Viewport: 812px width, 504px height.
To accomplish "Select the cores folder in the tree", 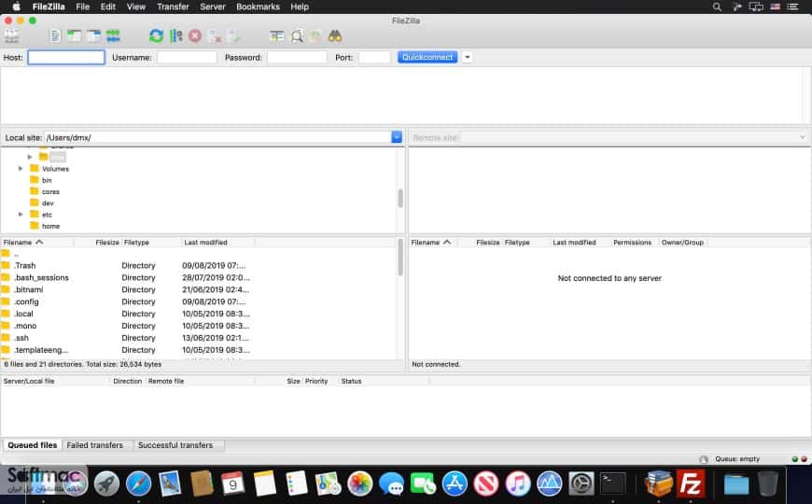I will [x=50, y=191].
